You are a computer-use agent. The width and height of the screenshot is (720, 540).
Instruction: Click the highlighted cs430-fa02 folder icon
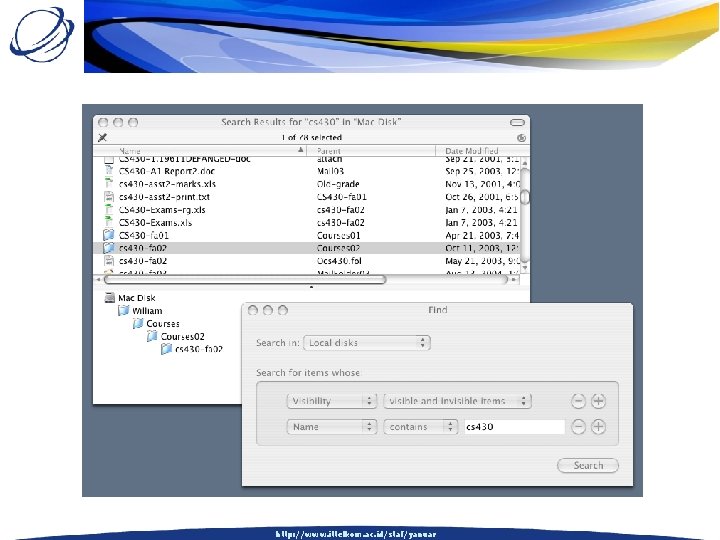[x=109, y=248]
